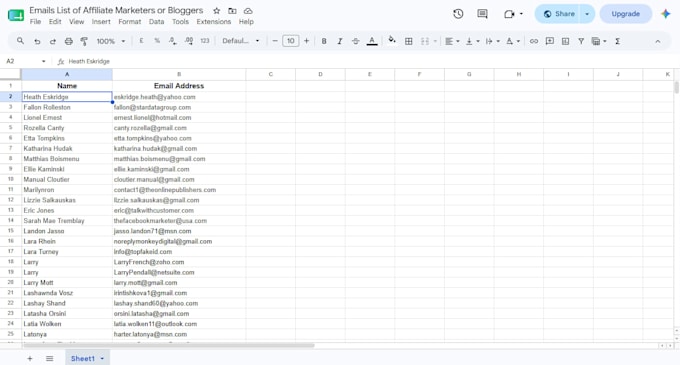Open the text rotation dropdown
Viewport: 680px width, 365px height.
pos(512,41)
